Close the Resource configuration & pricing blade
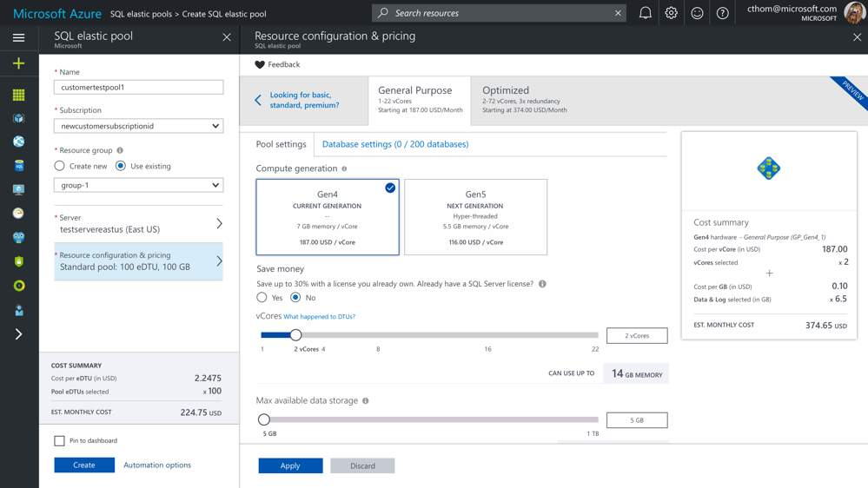Viewport: 868px width, 488px height. (857, 37)
